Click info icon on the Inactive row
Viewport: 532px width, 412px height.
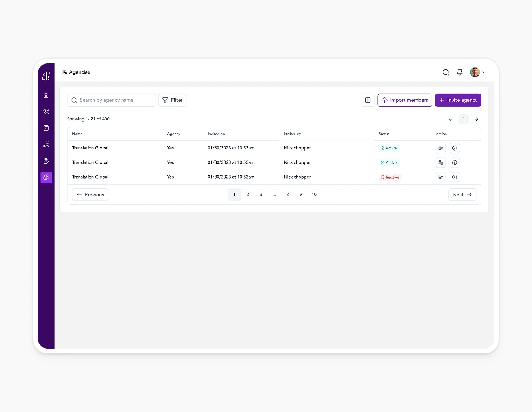click(x=454, y=177)
